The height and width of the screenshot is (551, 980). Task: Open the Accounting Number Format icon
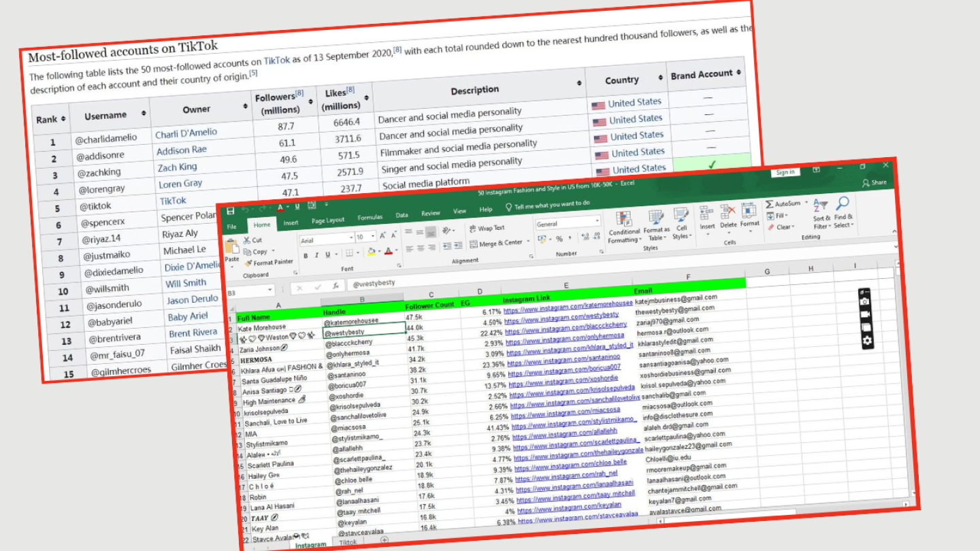[542, 239]
